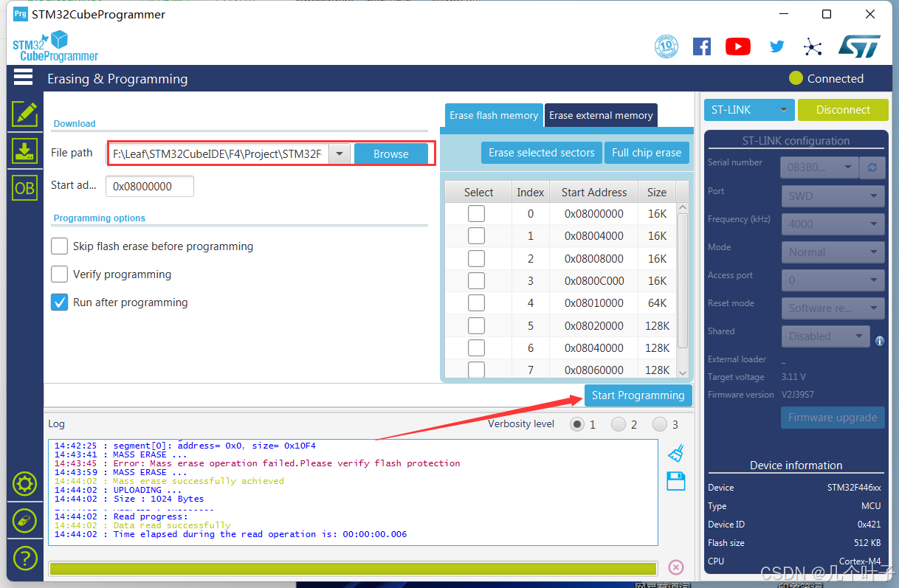The image size is (899, 588).
Task: Open the hamburger menu
Action: point(24,77)
